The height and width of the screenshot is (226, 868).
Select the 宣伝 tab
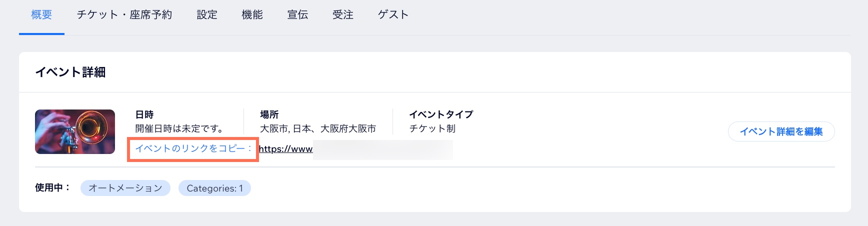pyautogui.click(x=297, y=15)
